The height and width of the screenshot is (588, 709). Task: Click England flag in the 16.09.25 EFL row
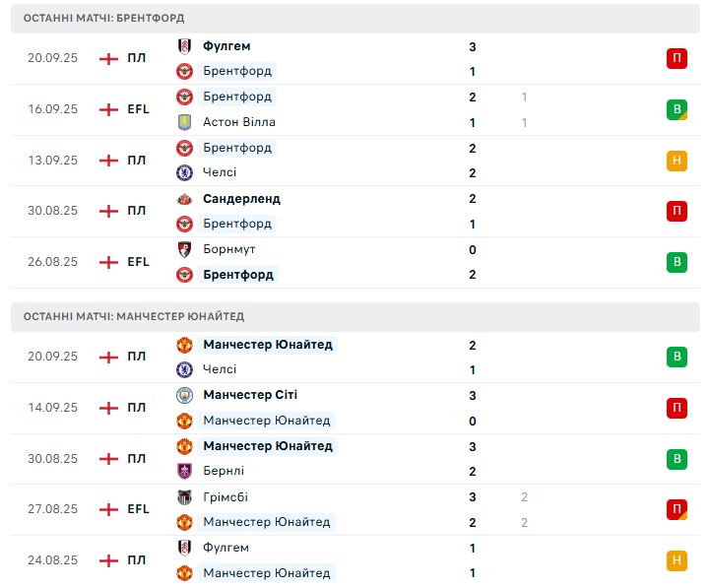coord(108,109)
